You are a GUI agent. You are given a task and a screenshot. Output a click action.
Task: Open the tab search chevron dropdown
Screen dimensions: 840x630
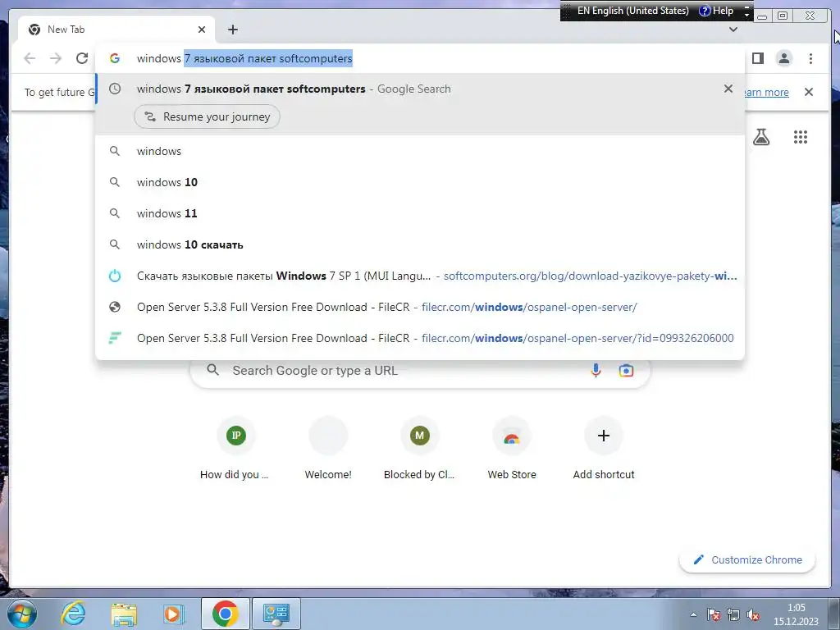(x=733, y=30)
